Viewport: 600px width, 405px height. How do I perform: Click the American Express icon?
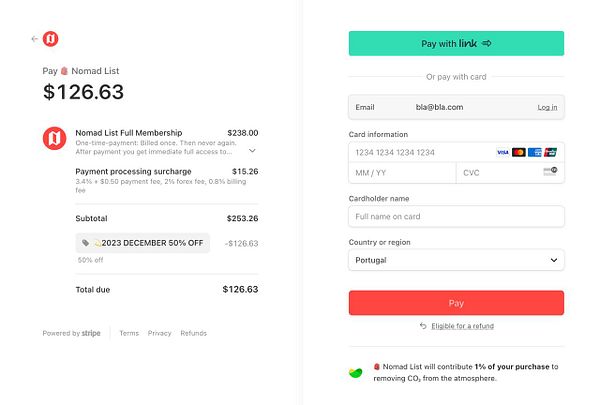pos(534,152)
